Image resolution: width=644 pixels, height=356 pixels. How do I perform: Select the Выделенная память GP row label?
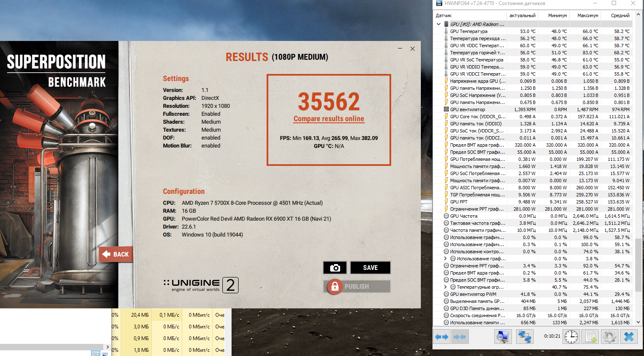478,301
